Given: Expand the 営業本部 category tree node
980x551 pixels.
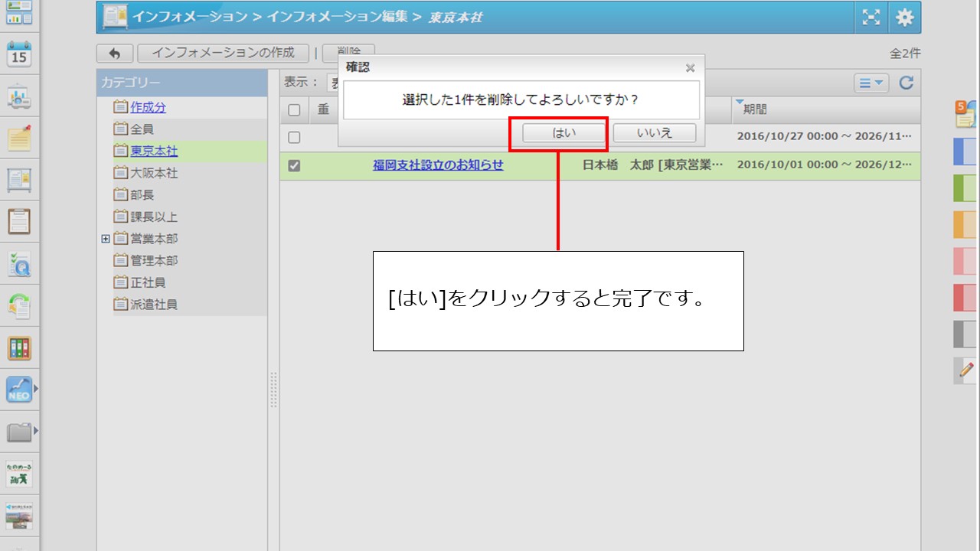Looking at the screenshot, I should 106,239.
